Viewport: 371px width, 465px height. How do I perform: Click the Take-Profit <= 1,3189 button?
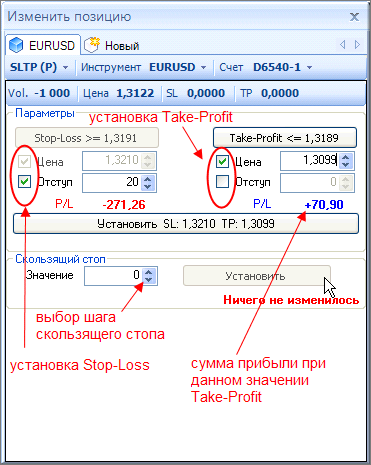point(285,138)
